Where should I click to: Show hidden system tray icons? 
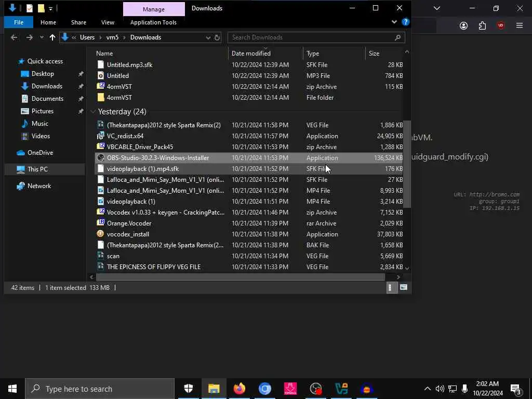(428, 389)
